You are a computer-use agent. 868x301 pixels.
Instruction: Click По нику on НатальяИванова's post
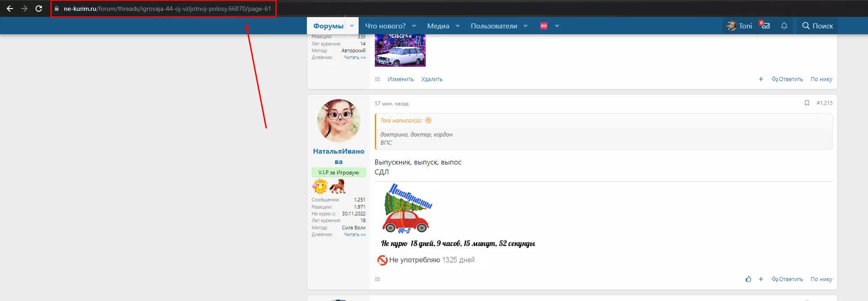coord(821,279)
